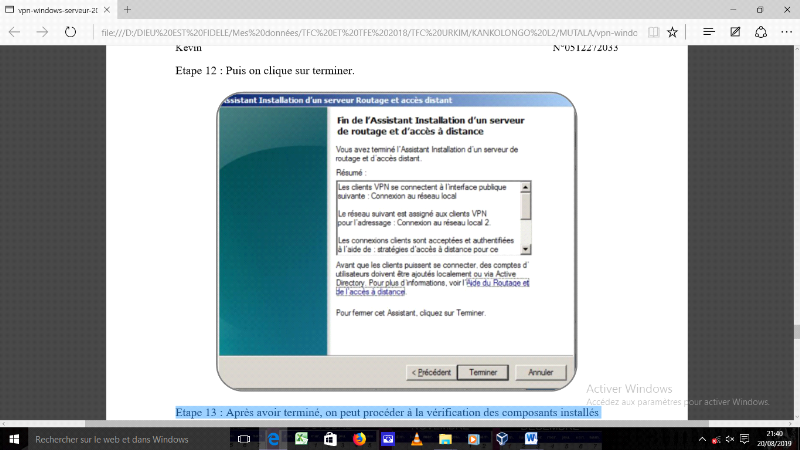This screenshot has width=800, height=450.
Task: Click 'Pour fermer cet Assistant, cliquez sur Terminer' text
Action: click(411, 313)
